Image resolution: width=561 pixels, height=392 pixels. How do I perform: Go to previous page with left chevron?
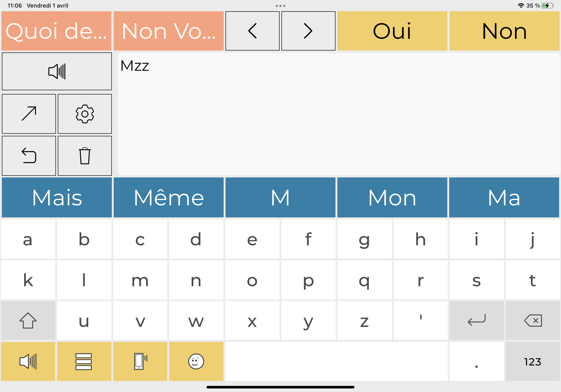click(x=252, y=31)
